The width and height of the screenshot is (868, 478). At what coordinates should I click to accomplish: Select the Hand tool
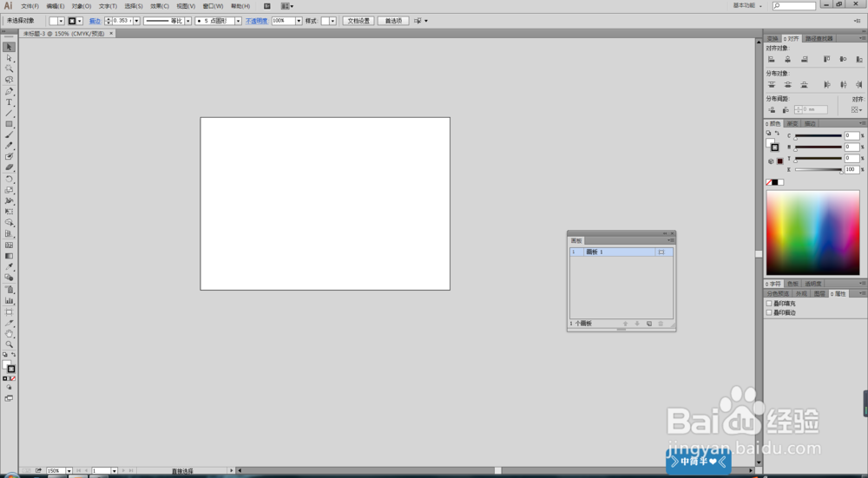(9, 334)
